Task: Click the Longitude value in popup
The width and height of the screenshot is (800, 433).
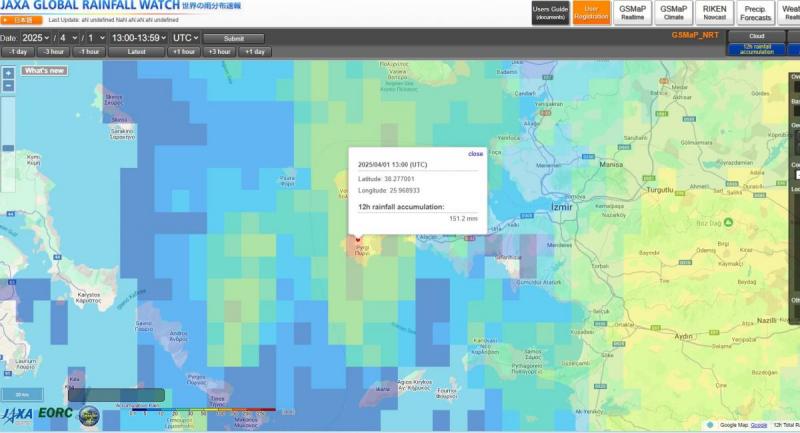Action: coord(404,190)
